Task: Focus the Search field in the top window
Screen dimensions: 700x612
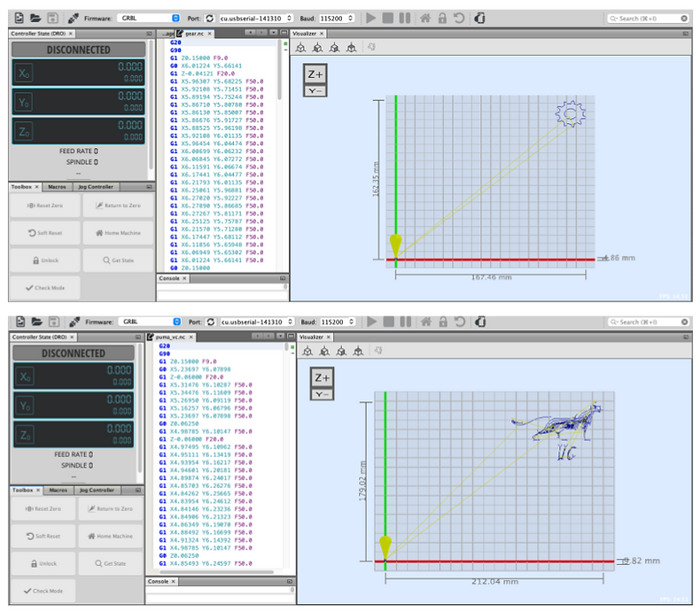Action: [648, 19]
